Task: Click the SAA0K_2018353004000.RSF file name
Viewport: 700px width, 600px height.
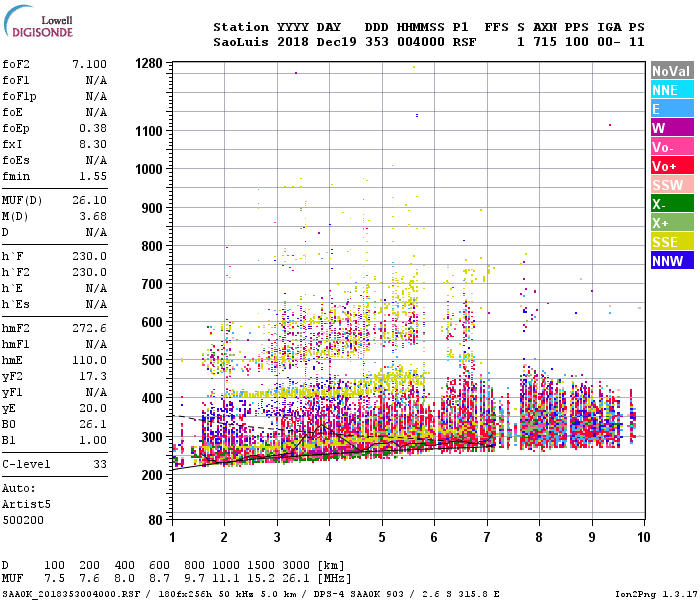Action: [71, 594]
